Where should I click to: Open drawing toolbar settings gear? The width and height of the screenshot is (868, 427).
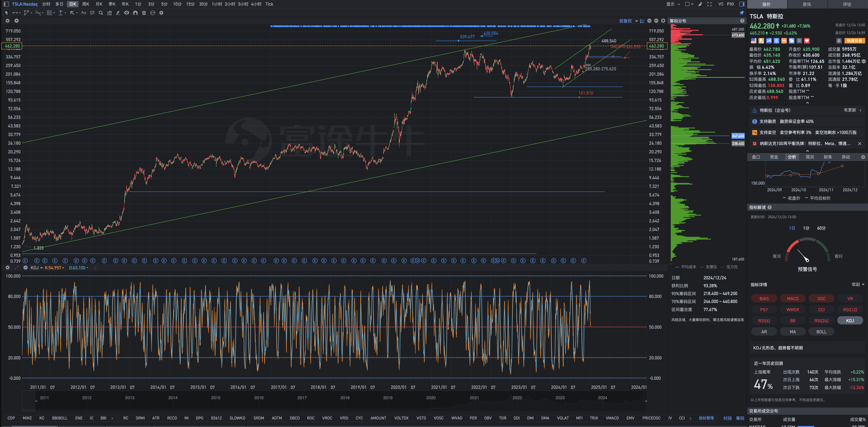pos(161,13)
